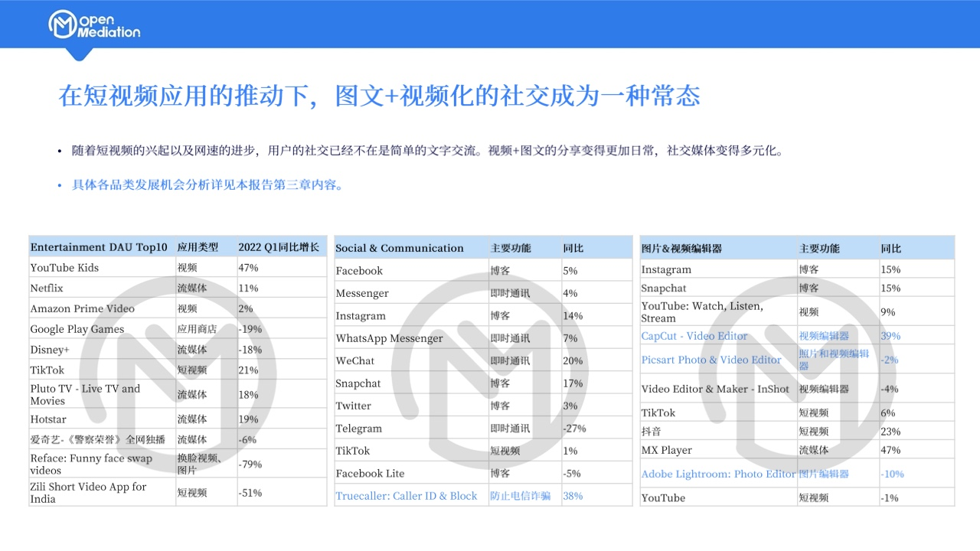Screen dimensions: 980x551
Task: Click the OpenMediation logo in the header
Action: click(94, 24)
